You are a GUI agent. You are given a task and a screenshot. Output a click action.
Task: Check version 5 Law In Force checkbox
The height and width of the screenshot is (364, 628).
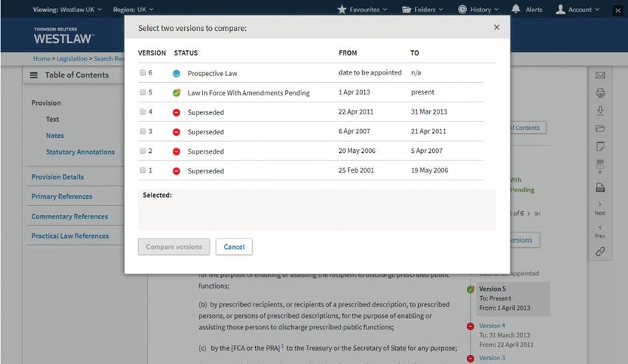pos(143,92)
